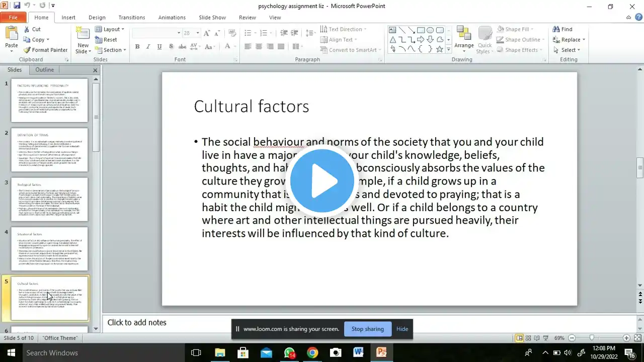This screenshot has height=362, width=644.
Task: Click the Format Painter tool
Action: [x=45, y=50]
